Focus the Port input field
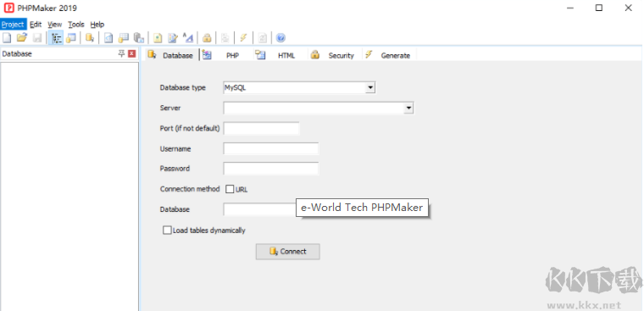Screen dimensions: 644x311 [261, 129]
